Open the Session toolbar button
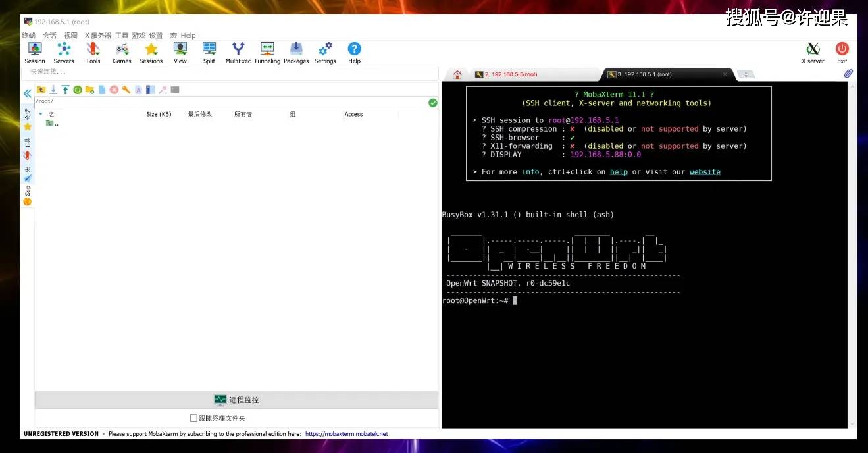 [35, 53]
